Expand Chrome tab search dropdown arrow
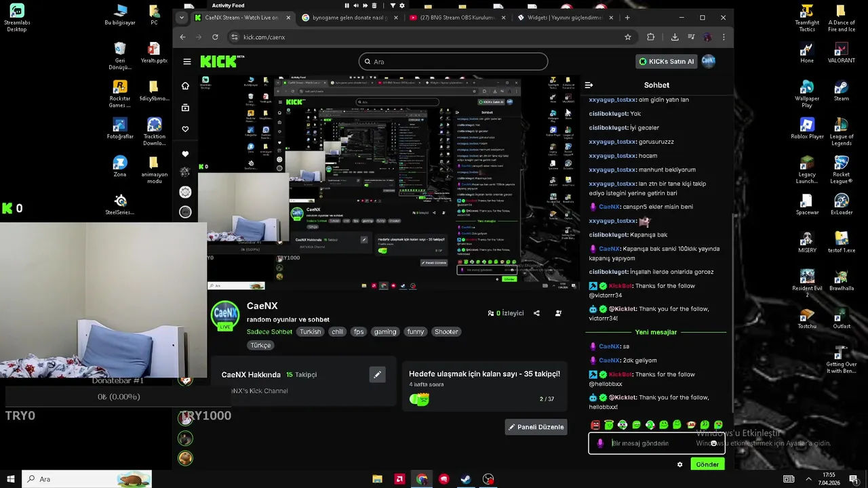 [x=181, y=18]
